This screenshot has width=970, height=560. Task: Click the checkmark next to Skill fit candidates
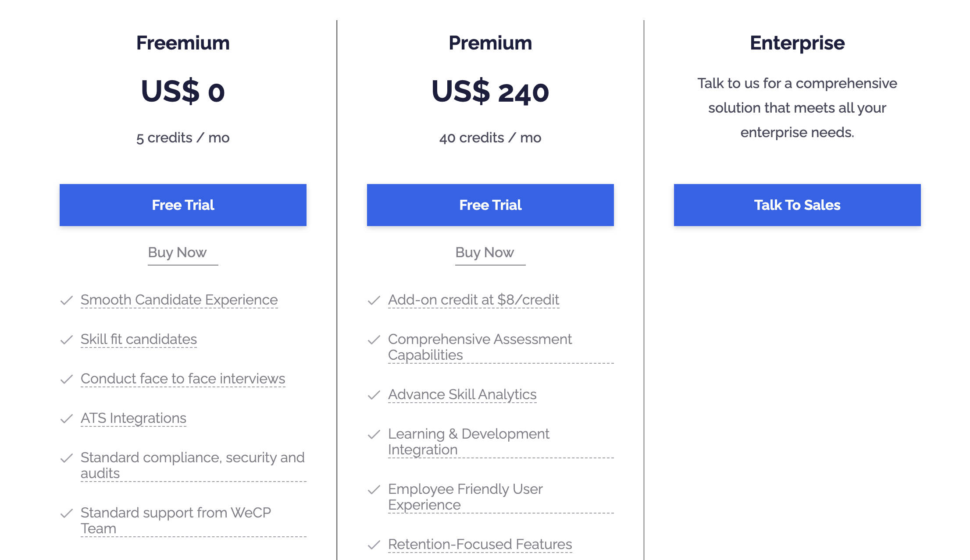[x=67, y=340]
